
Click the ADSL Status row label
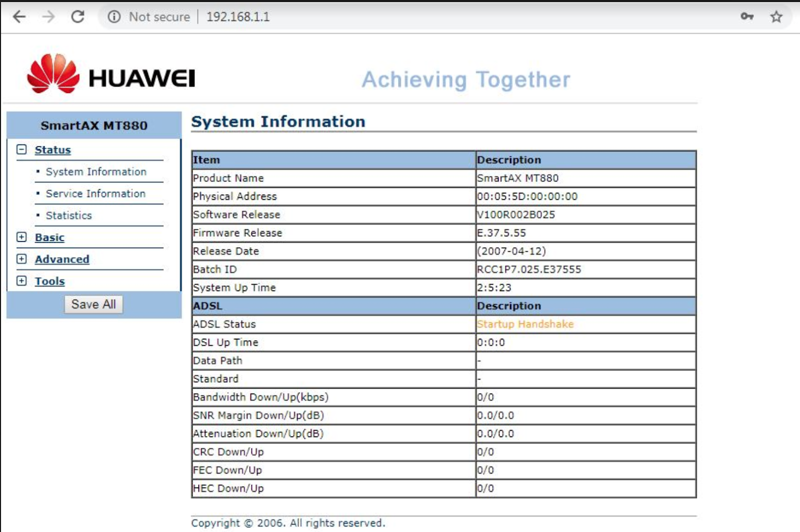(224, 324)
